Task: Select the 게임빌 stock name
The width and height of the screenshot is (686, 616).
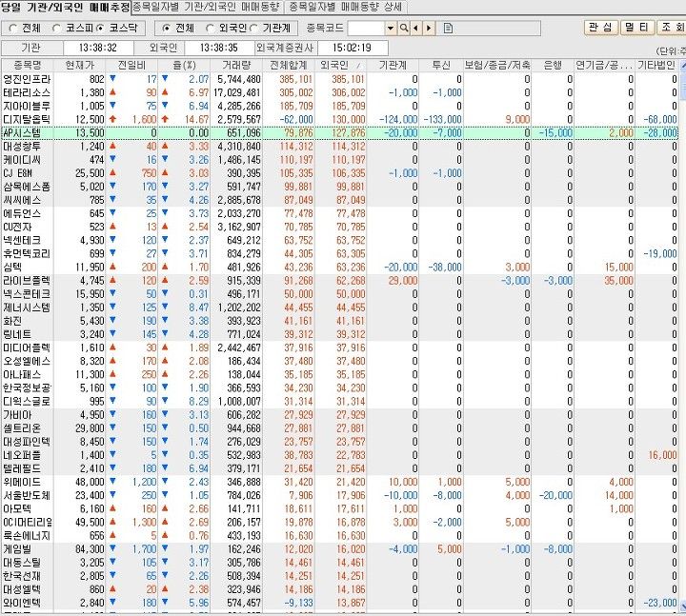Action: click(x=16, y=550)
